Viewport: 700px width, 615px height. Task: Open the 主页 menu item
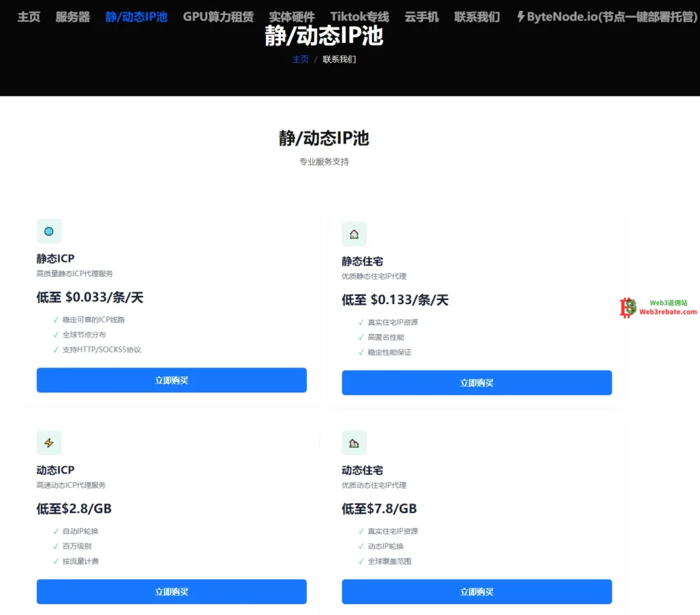click(29, 16)
